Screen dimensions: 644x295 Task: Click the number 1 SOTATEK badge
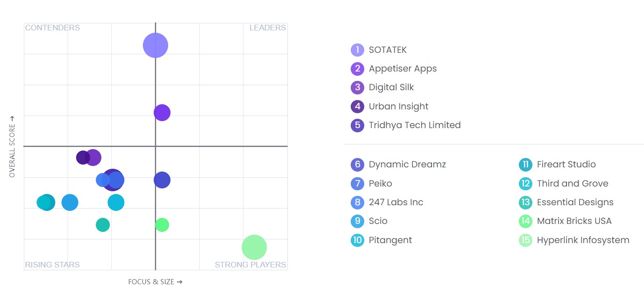click(x=357, y=50)
